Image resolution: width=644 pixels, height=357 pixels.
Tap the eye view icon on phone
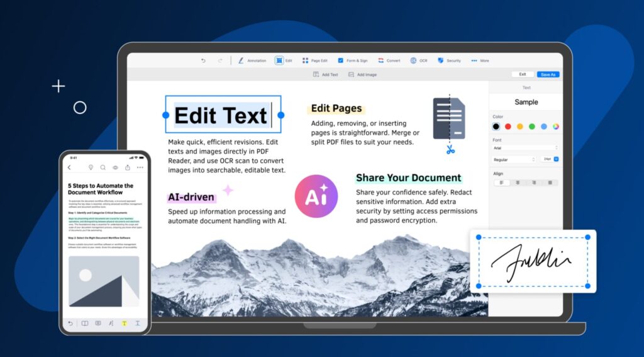click(x=116, y=167)
